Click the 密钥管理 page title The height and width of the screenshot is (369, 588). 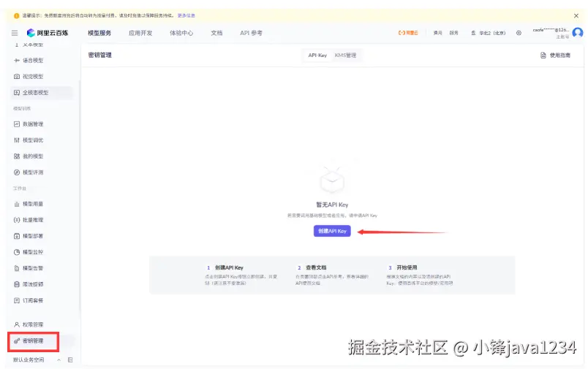click(99, 55)
